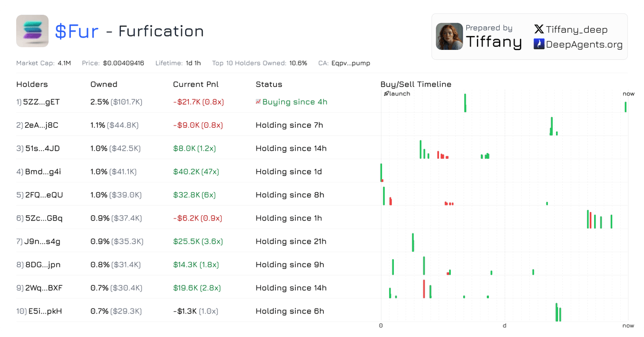
Task: Click J9n...s4g's single green buy bar
Action: pyautogui.click(x=413, y=243)
